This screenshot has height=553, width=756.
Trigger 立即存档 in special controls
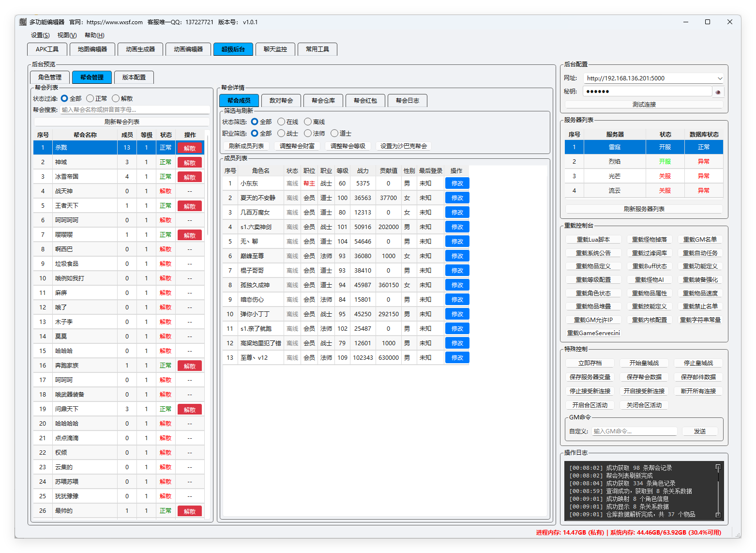[x=590, y=363]
